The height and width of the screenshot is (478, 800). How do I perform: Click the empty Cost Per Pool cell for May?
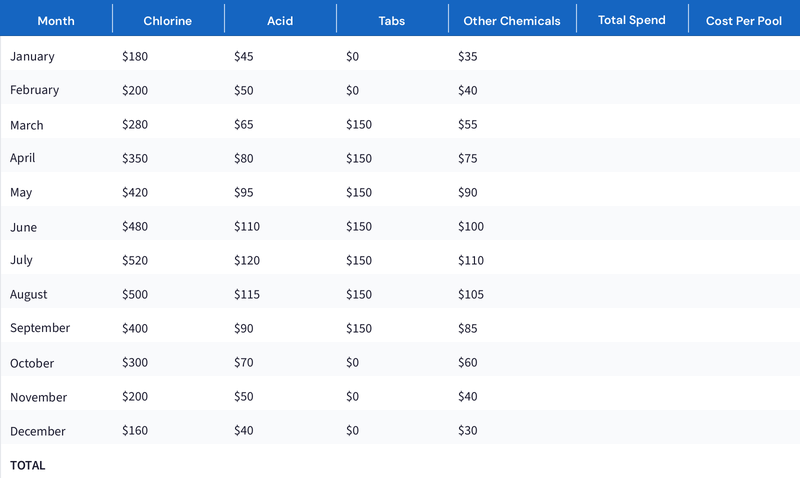[744, 192]
